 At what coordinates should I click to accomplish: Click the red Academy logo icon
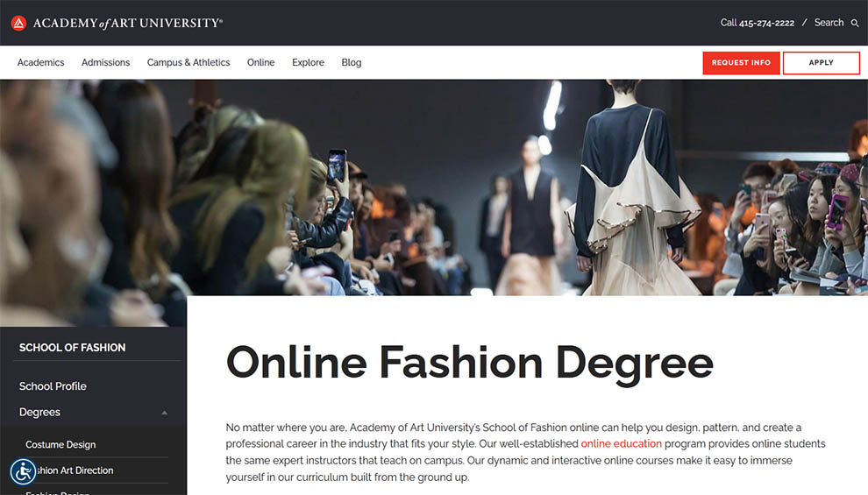tap(18, 23)
